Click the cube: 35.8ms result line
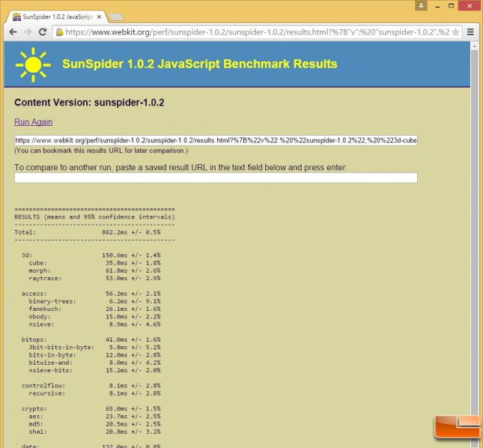This screenshot has width=483, height=448. click(x=95, y=263)
